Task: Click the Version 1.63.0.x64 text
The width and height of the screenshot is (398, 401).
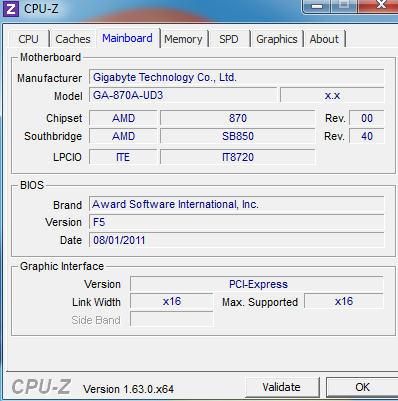Action: (x=128, y=389)
